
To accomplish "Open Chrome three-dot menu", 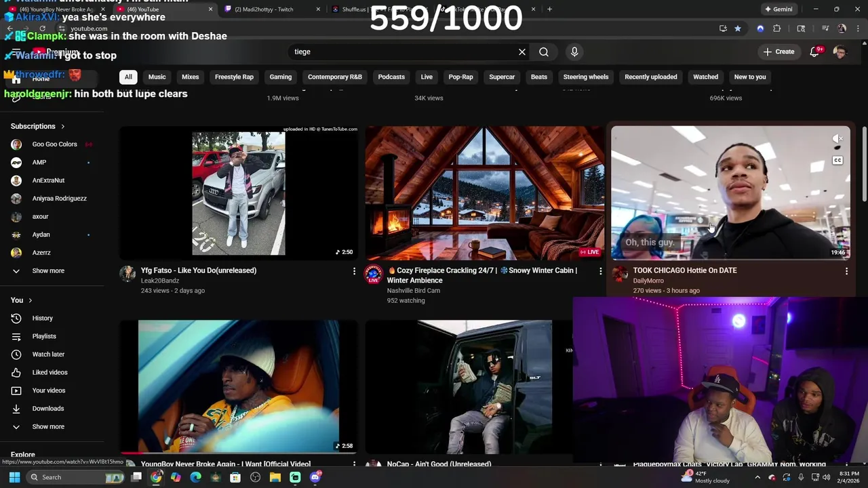I will [858, 28].
